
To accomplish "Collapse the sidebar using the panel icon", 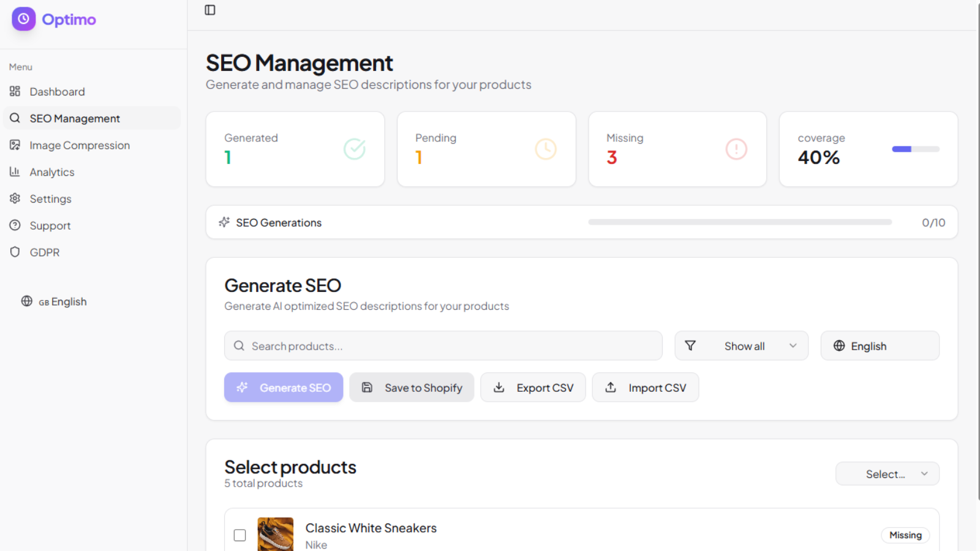I will [209, 10].
